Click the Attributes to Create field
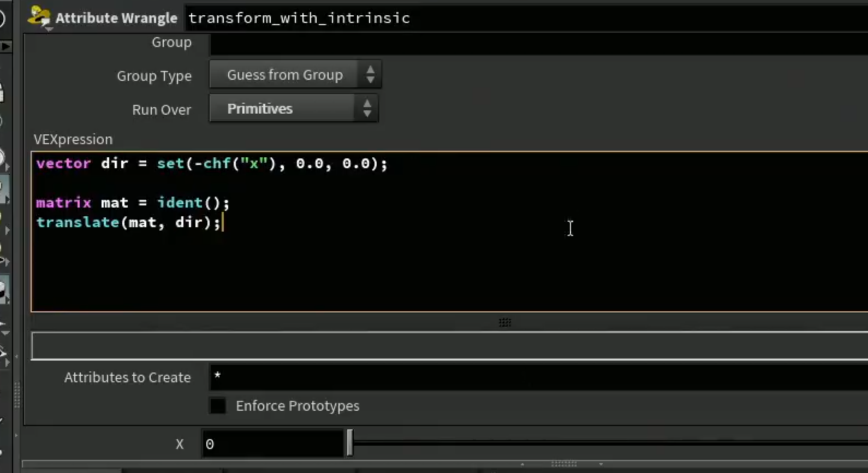This screenshot has height=473, width=868. [x=539, y=377]
